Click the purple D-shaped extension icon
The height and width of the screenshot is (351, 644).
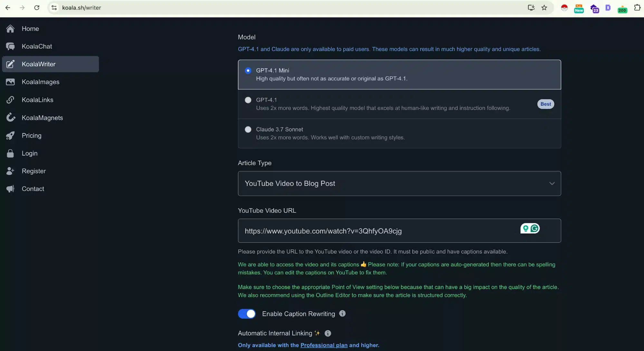point(608,7)
